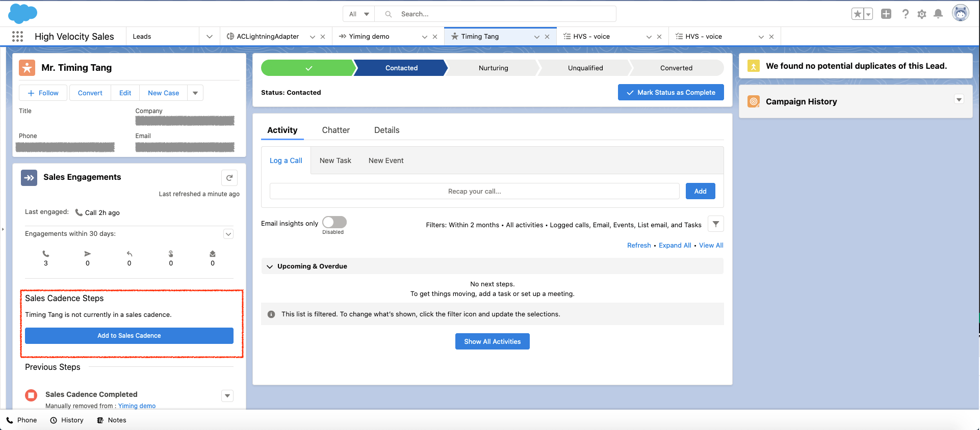980x430 pixels.
Task: Open Yiming demo tab options chevron
Action: pos(425,37)
